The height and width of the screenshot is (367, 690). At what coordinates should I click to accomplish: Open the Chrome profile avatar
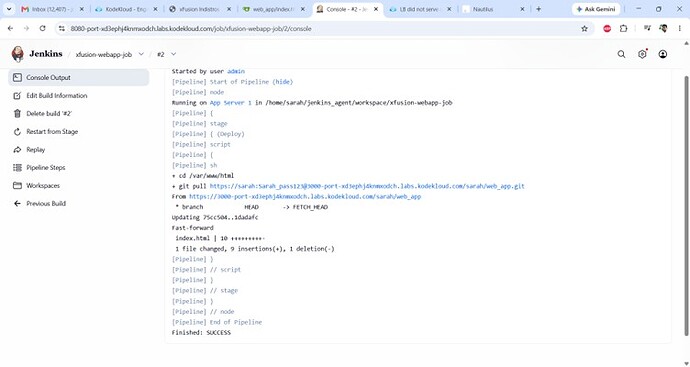(x=663, y=29)
